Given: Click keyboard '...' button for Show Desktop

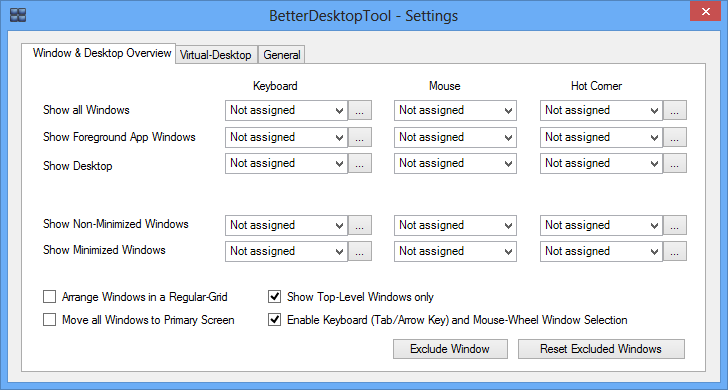Looking at the screenshot, I should tap(360, 163).
